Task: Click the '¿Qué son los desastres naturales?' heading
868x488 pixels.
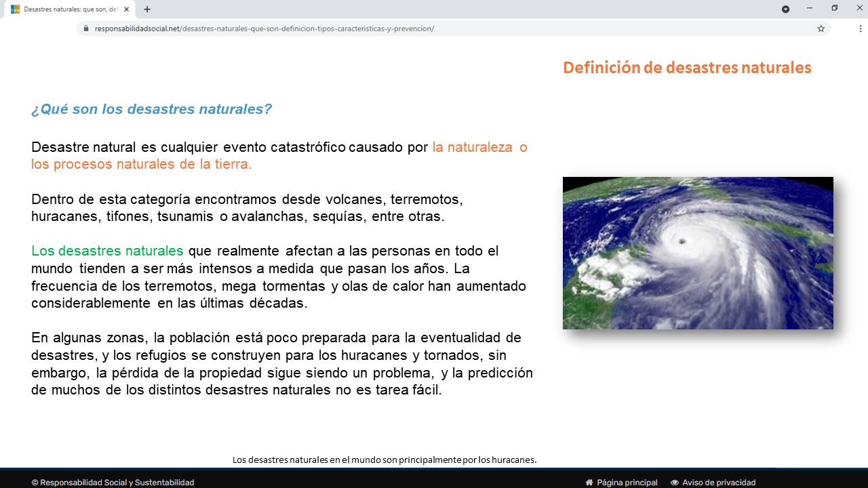Action: [x=151, y=109]
